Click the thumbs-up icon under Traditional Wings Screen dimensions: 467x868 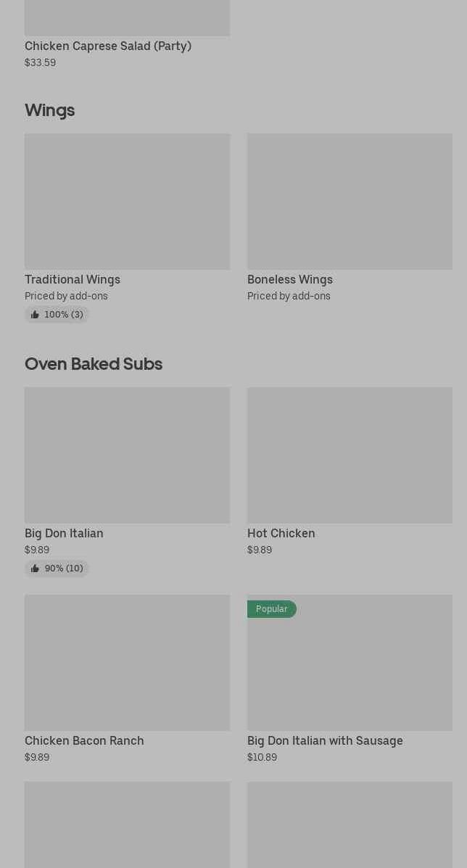click(x=35, y=315)
